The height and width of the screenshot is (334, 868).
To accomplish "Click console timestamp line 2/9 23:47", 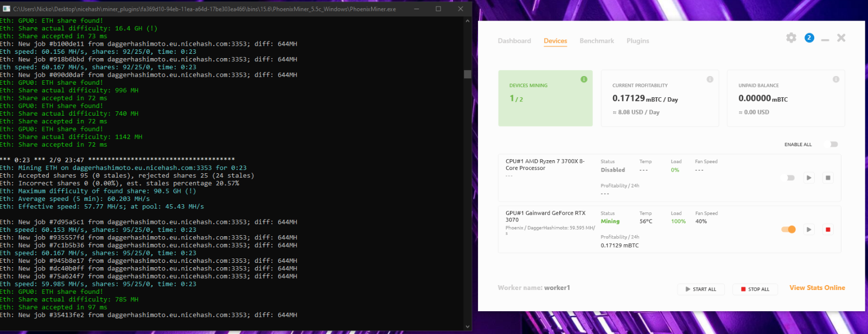I will pyautogui.click(x=117, y=160).
